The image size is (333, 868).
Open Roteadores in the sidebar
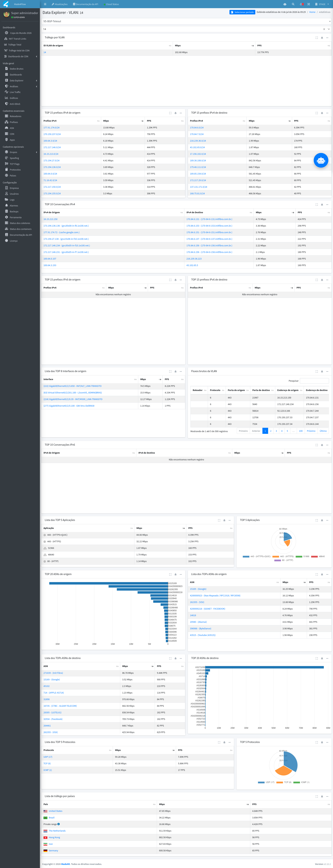[x=15, y=116]
